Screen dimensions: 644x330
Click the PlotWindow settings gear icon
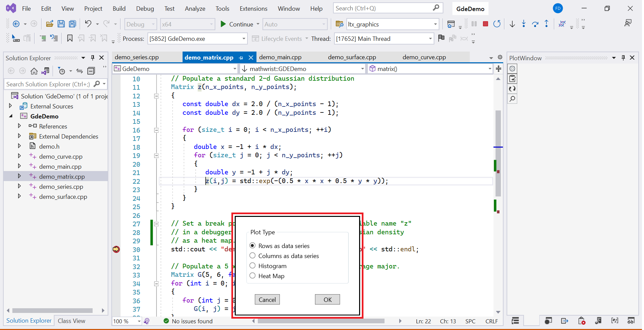point(512,69)
